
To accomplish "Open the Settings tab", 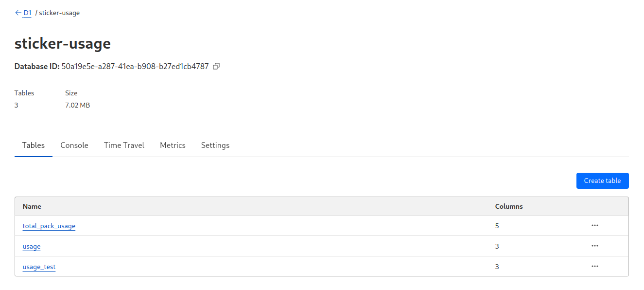I will tap(215, 145).
